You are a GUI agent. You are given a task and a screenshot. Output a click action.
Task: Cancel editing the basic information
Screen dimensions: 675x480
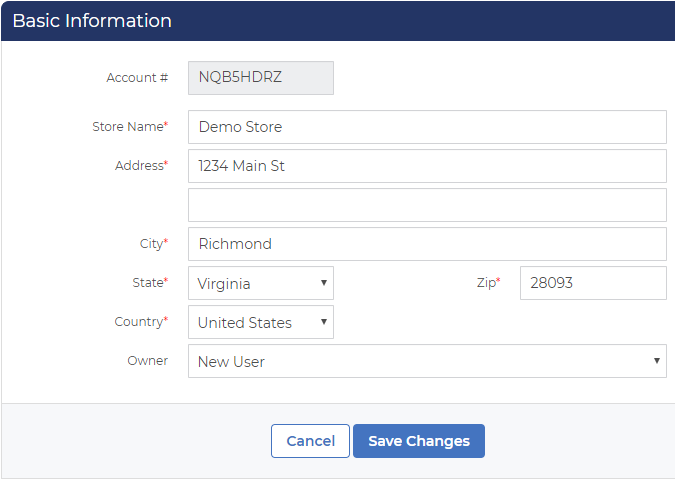310,441
